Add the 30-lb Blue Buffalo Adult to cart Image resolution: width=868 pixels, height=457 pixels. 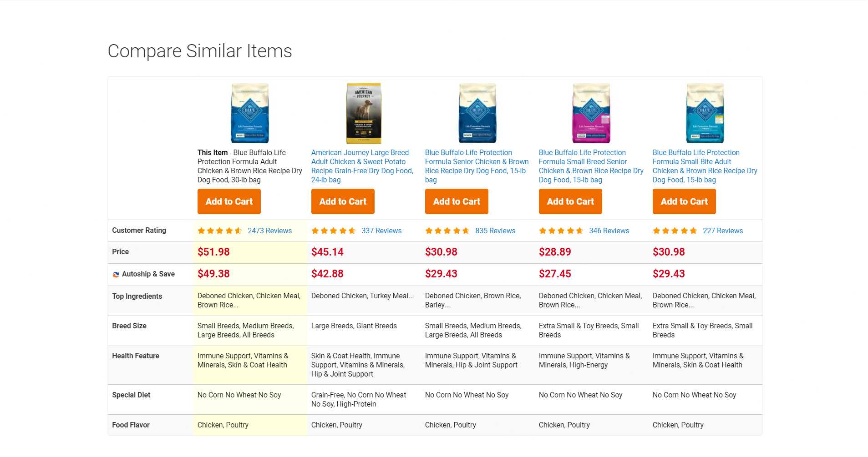(229, 201)
